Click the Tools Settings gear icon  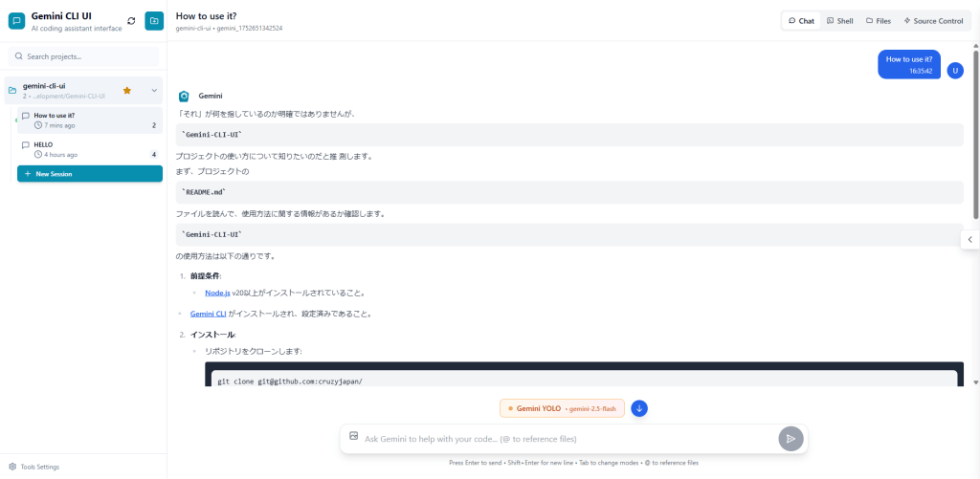[x=12, y=467]
